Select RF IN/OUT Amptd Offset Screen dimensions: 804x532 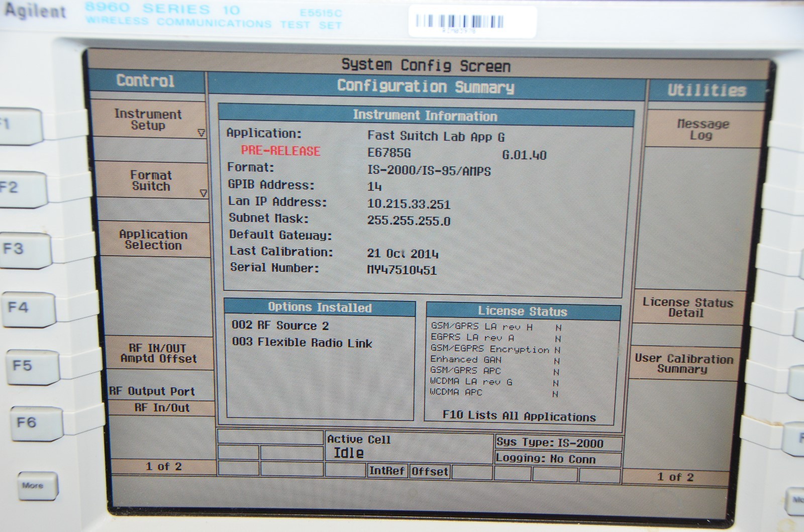158,354
